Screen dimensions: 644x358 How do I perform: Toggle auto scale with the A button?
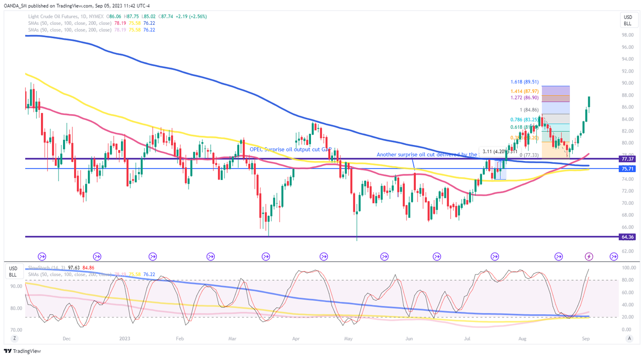pos(629,338)
